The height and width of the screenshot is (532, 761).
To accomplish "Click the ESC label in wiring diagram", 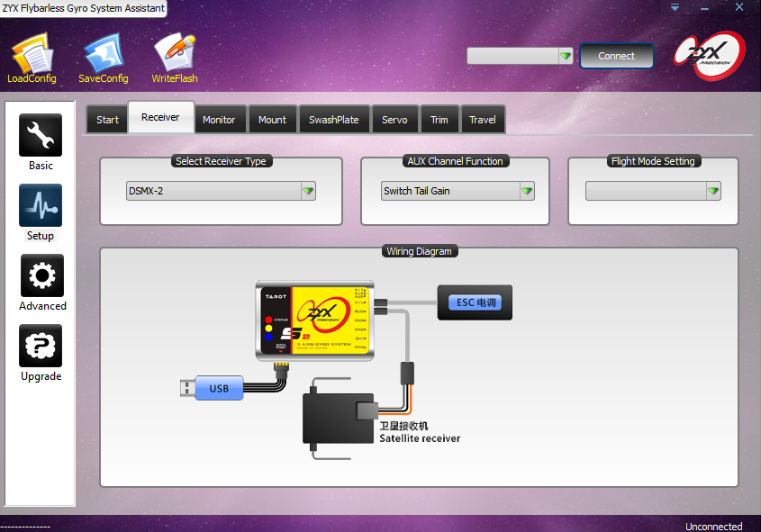I will click(476, 302).
